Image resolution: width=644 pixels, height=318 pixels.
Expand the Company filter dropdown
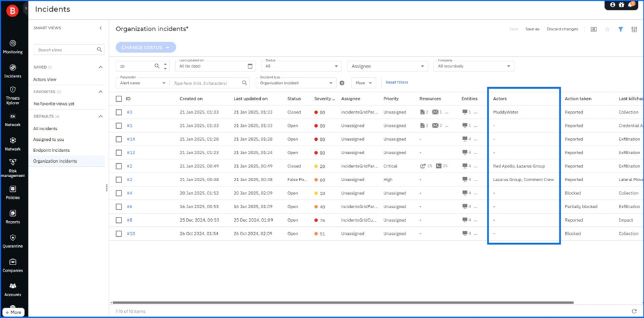click(474, 66)
